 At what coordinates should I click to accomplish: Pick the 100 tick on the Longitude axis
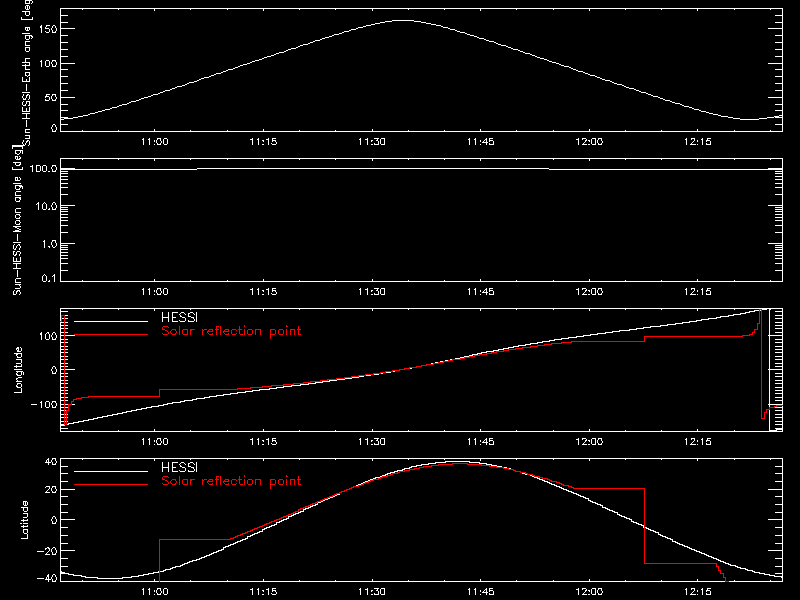pos(47,336)
